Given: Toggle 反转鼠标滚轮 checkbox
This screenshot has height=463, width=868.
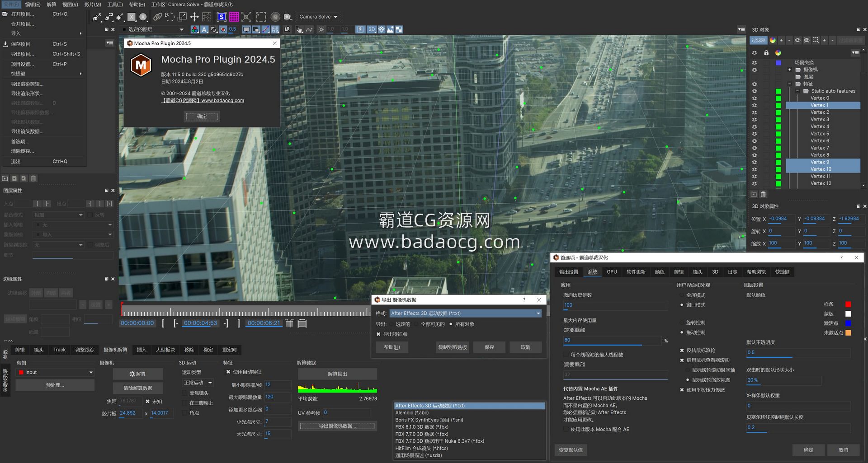Looking at the screenshot, I should click(682, 351).
